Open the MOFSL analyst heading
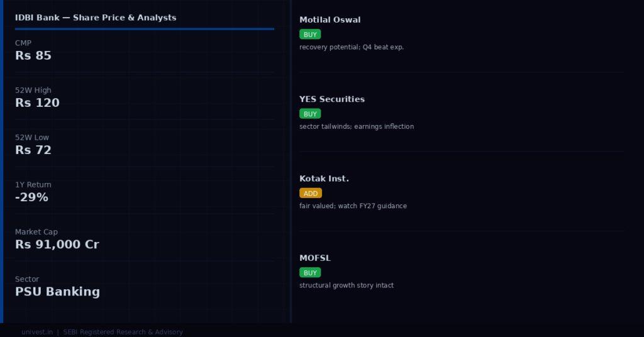Image resolution: width=644 pixels, height=337 pixels. pos(315,258)
